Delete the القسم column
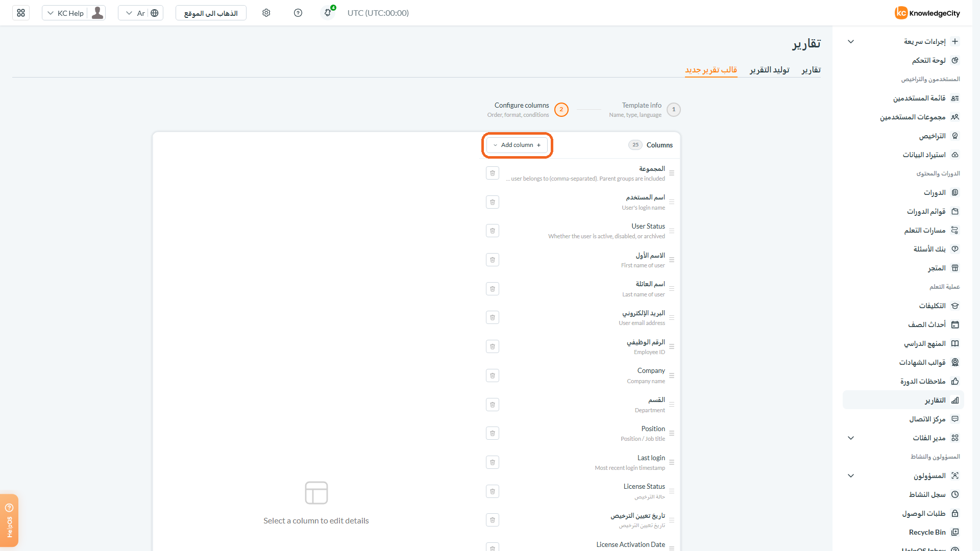980x551 pixels. (493, 405)
